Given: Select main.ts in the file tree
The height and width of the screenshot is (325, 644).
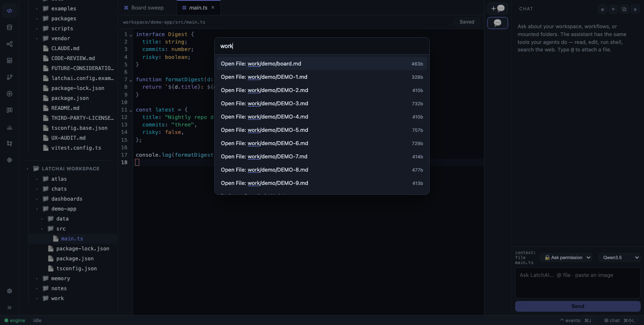Looking at the screenshot, I should (x=72, y=239).
